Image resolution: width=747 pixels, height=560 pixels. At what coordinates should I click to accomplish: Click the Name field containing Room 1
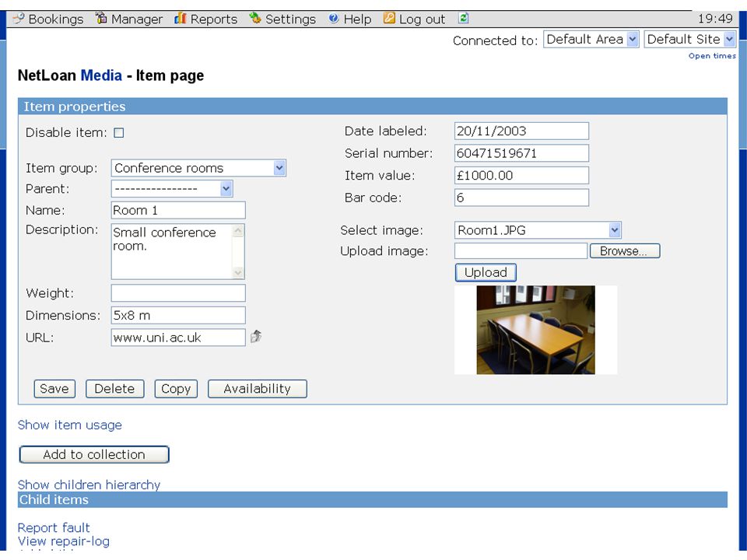click(x=178, y=210)
